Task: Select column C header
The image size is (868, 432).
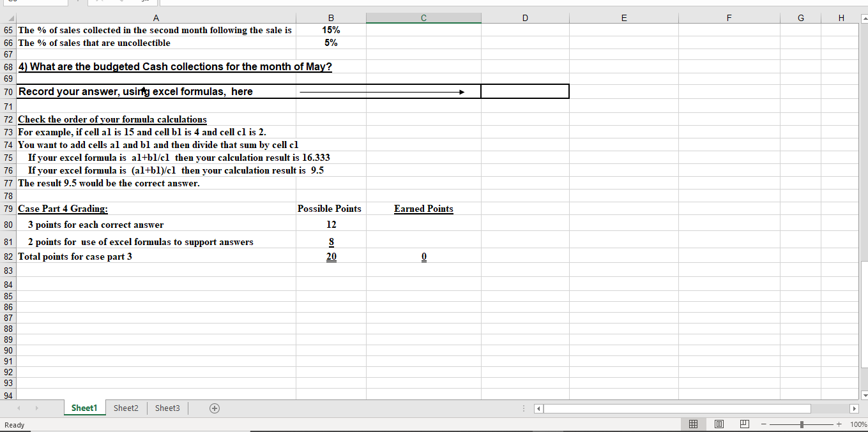Action: [x=423, y=18]
